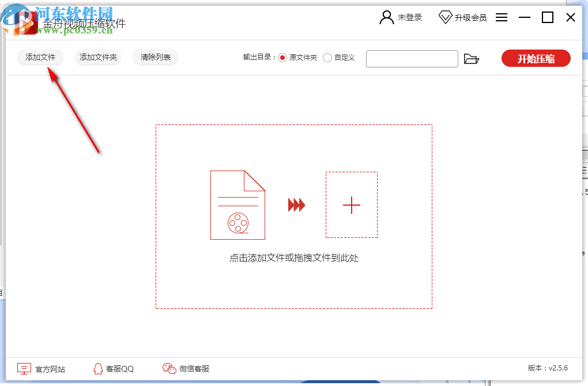This screenshot has height=386, width=588.
Task: Open the 升级会员 membership badge icon
Action: (x=445, y=17)
